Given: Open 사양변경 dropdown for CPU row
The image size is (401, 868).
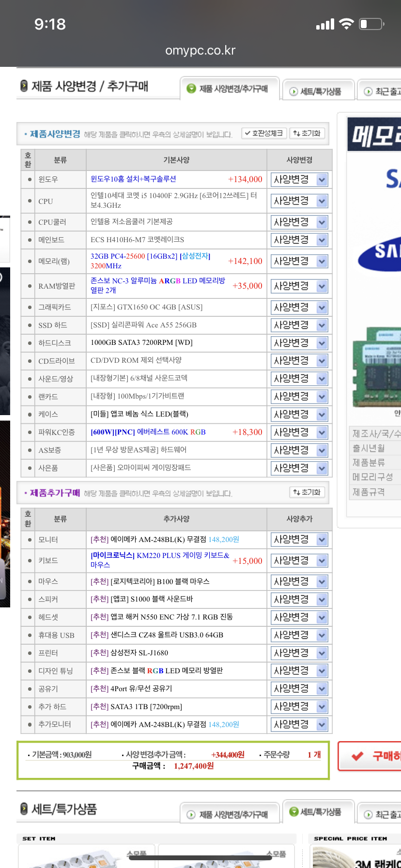Looking at the screenshot, I should point(299,201).
